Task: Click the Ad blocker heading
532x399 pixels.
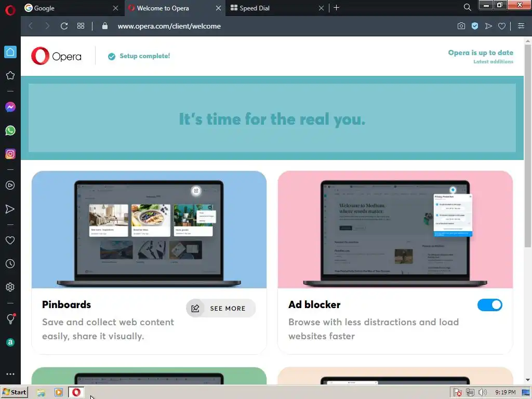Action: 314,304
